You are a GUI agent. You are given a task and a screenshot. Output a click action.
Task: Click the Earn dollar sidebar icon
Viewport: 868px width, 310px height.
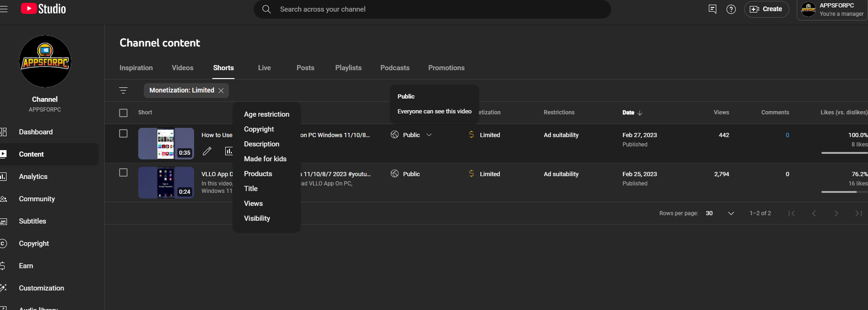point(3,266)
